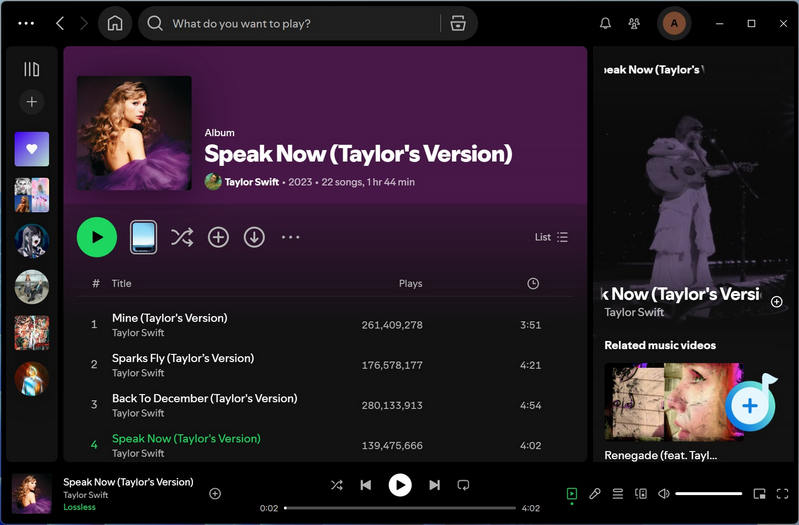
Task: Select playing track Speak Now (Taylor's Version)
Action: (326, 445)
